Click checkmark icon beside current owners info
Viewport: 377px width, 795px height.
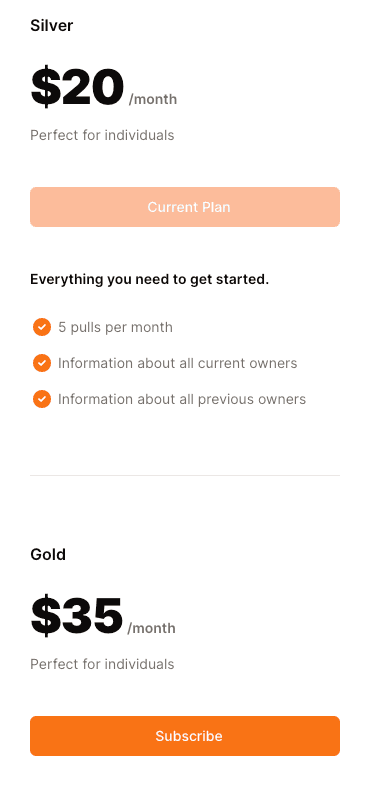point(42,363)
